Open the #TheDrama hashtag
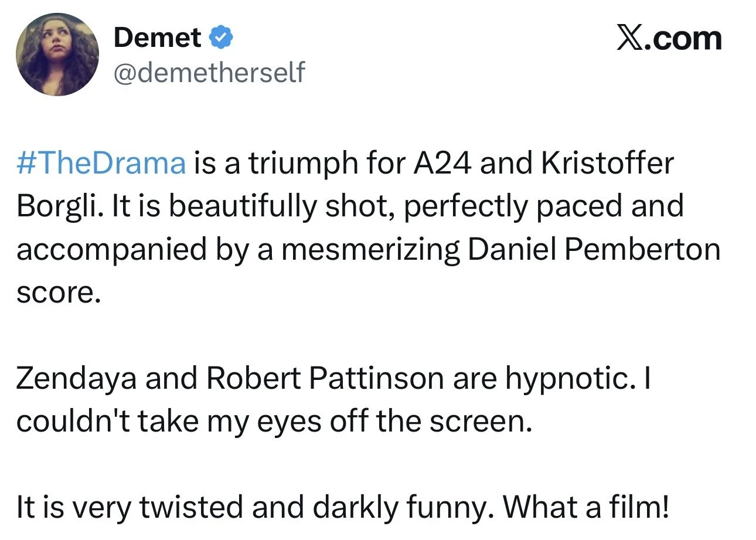 [x=101, y=164]
